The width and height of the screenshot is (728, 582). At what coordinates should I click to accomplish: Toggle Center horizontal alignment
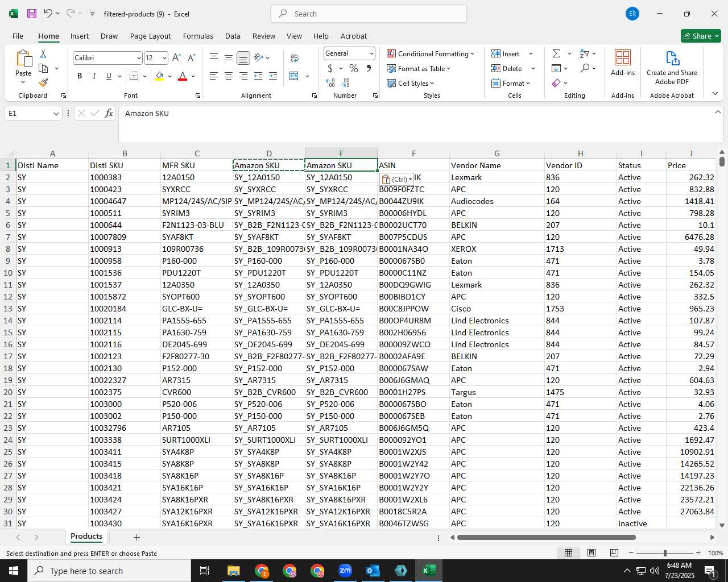click(229, 76)
